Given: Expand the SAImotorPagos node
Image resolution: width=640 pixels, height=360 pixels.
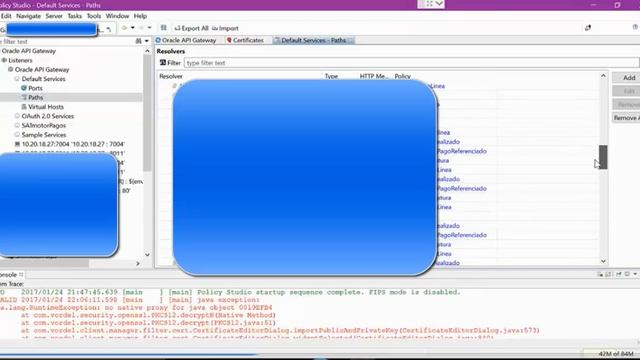Looking at the screenshot, I should 17,125.
